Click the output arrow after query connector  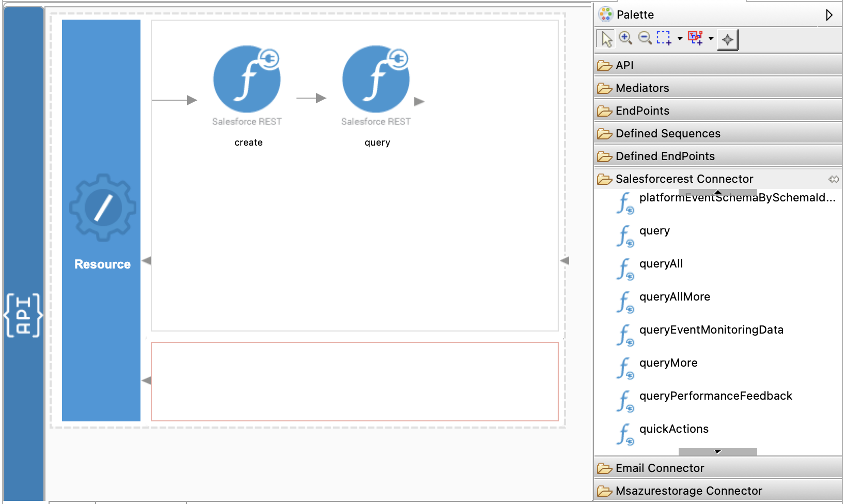(419, 102)
